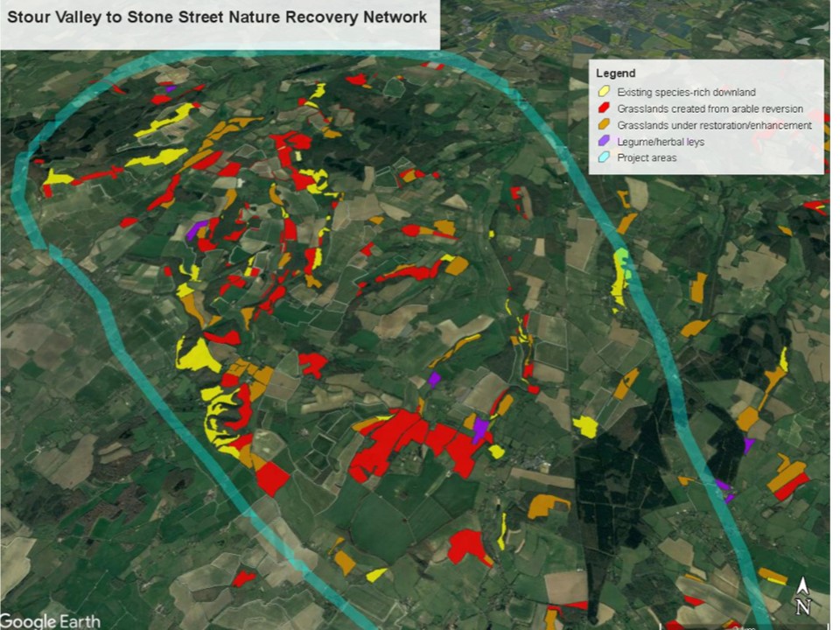Image resolution: width=840 pixels, height=630 pixels.
Task: Click the Existing species-rich downland label
Action: click(686, 92)
